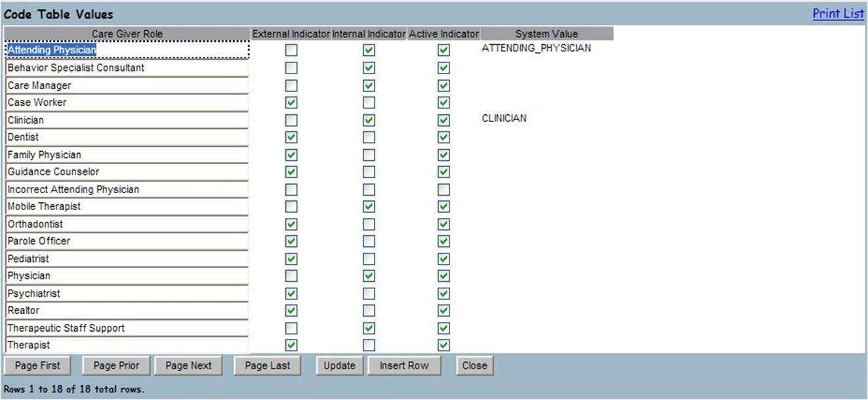Disable Internal Indicator for Mobile Therapist

click(369, 206)
